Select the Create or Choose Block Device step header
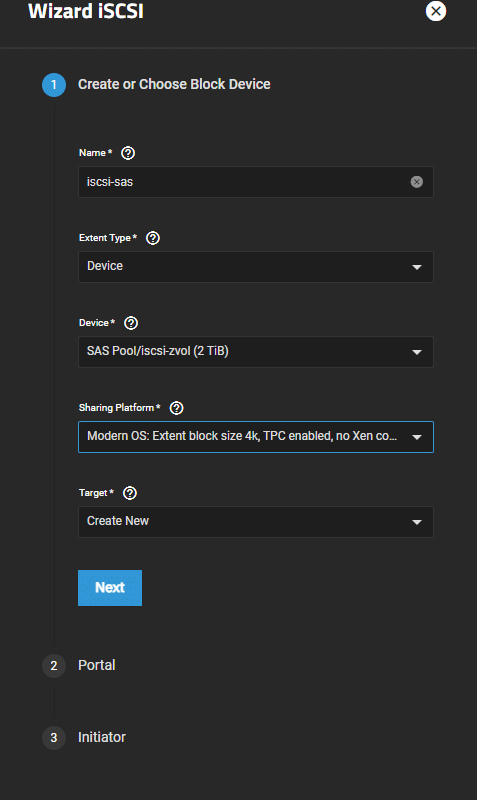The height and width of the screenshot is (800, 477). [x=174, y=84]
